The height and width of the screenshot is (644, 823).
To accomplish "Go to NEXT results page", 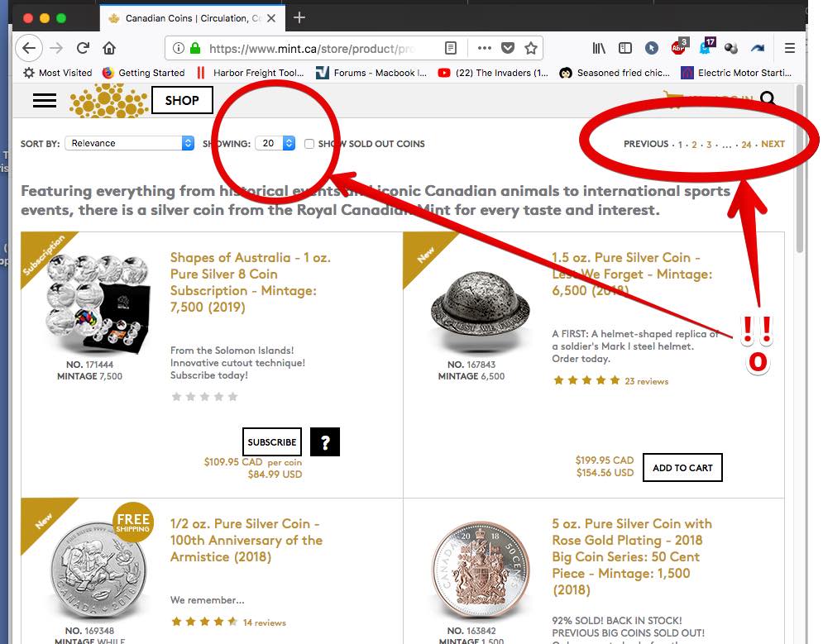I will 773,144.
